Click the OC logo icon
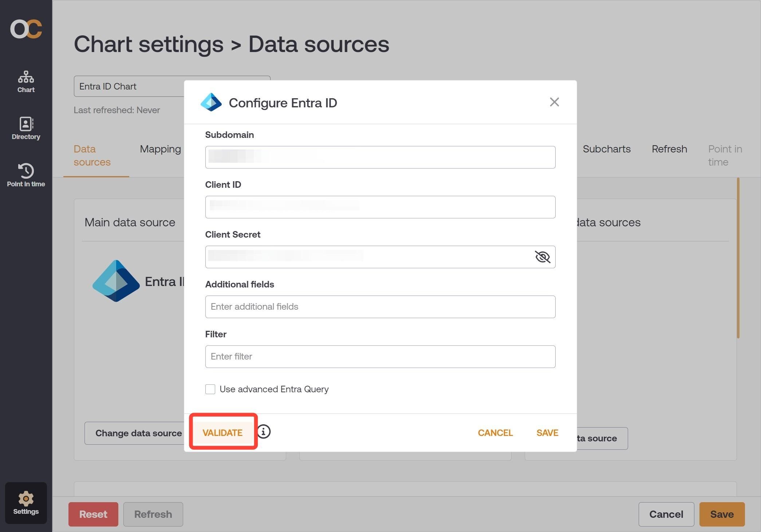Screen dimensions: 761x532 coord(26,29)
